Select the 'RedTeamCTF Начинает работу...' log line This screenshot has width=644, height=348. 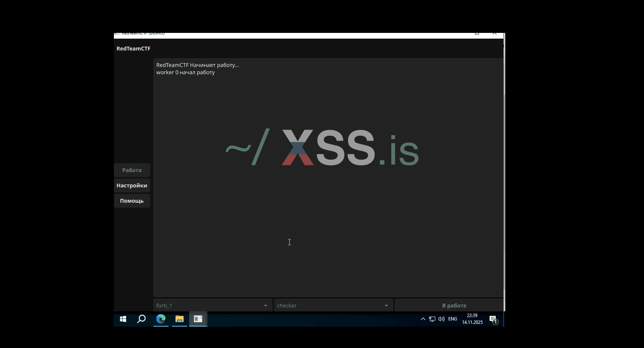198,65
